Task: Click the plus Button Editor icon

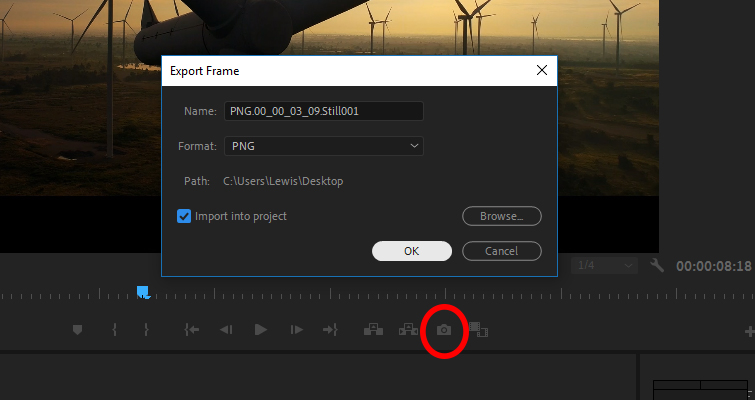Action: [x=750, y=331]
